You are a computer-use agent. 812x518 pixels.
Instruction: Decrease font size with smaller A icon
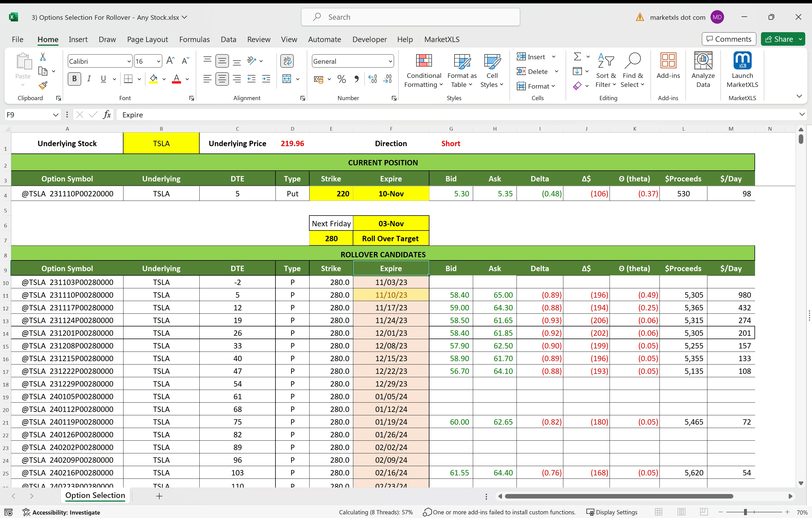click(186, 61)
